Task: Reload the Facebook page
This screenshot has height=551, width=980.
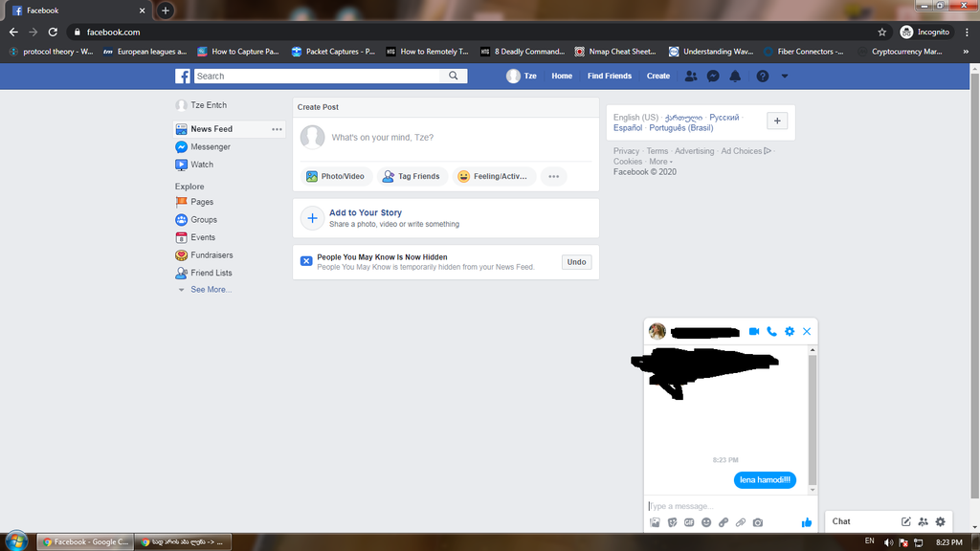Action: 54,32
